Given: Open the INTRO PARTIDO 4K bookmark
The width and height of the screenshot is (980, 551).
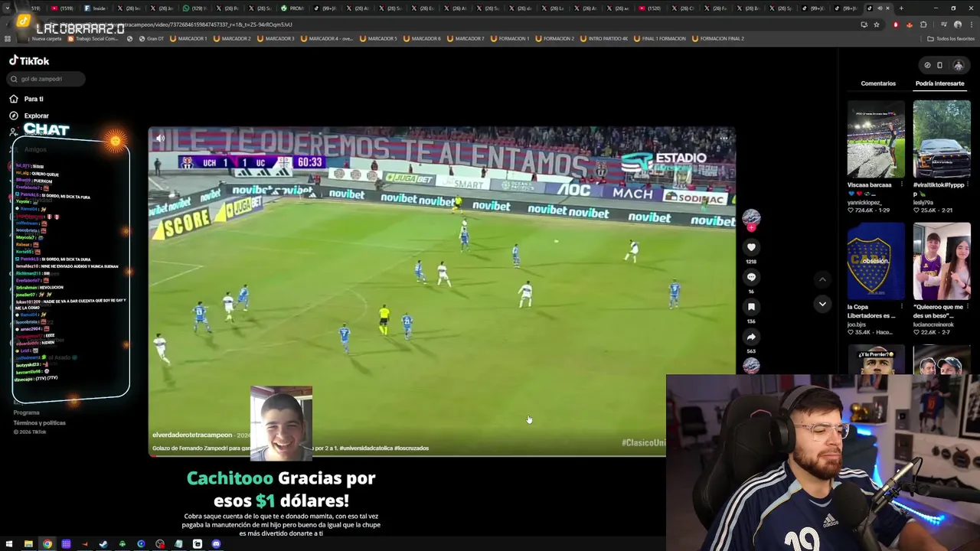Looking at the screenshot, I should 604,38.
